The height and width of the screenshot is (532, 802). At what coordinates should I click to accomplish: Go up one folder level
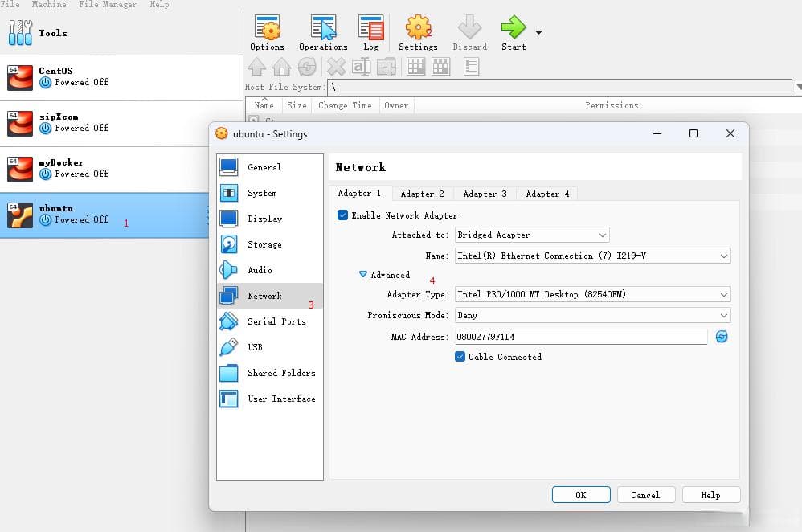257,67
